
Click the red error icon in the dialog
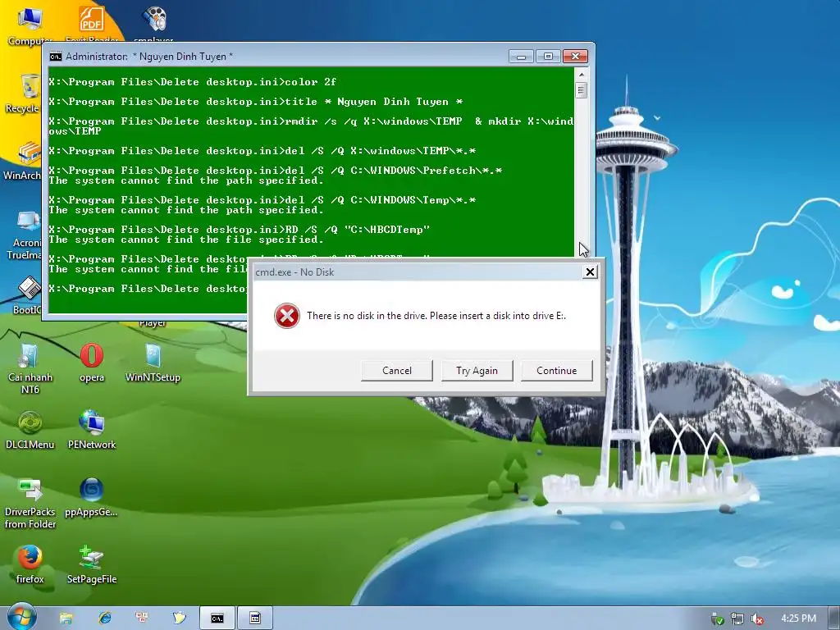286,316
